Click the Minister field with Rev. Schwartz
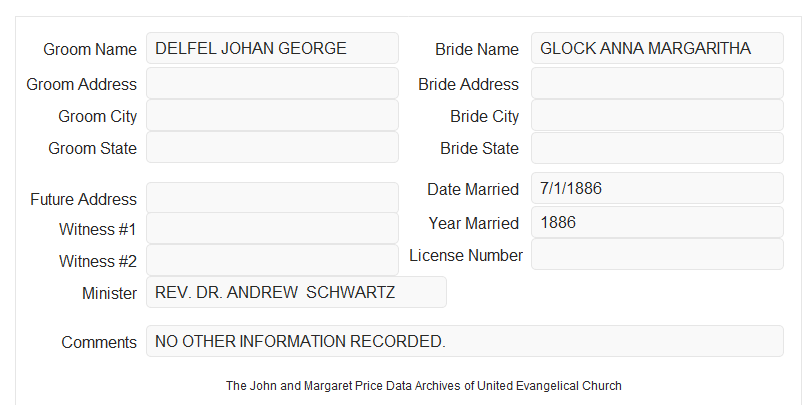 pyautogui.click(x=296, y=292)
